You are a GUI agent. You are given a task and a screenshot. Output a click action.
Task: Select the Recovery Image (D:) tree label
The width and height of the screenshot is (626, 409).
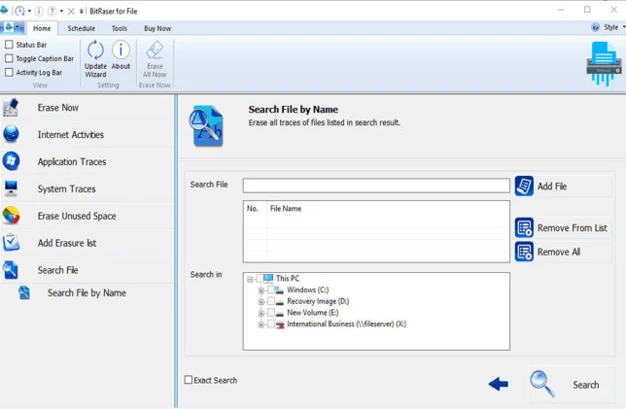pyautogui.click(x=318, y=301)
